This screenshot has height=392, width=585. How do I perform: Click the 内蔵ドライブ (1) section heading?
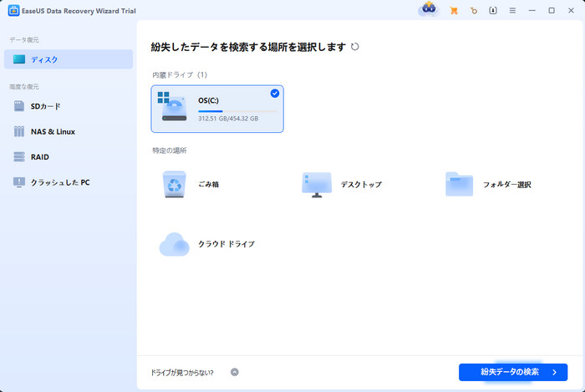(180, 75)
